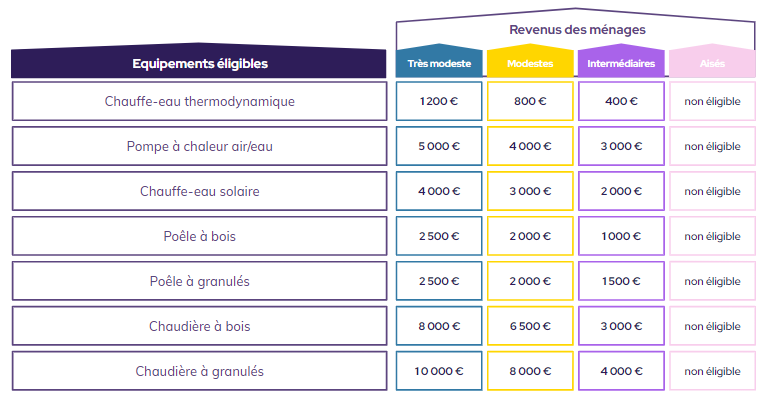Select the Chaudière à granulés row label
Screen dimensions: 768x406
point(199,371)
